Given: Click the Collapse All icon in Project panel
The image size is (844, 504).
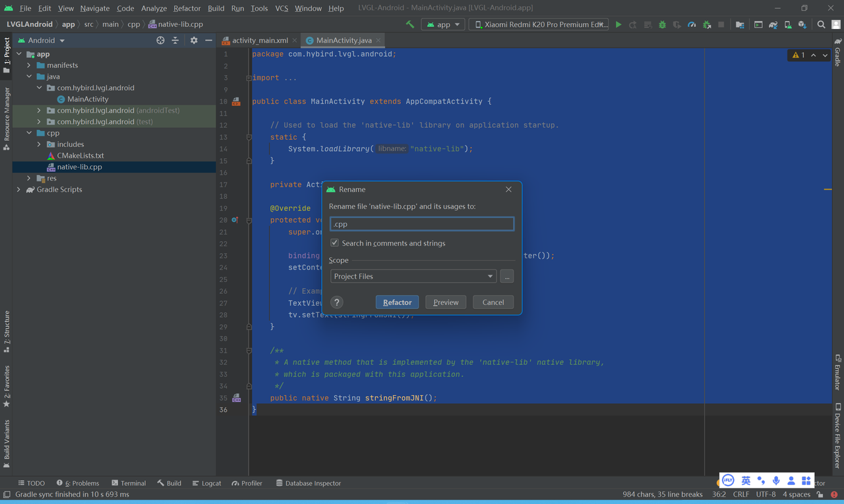Looking at the screenshot, I should pyautogui.click(x=175, y=40).
